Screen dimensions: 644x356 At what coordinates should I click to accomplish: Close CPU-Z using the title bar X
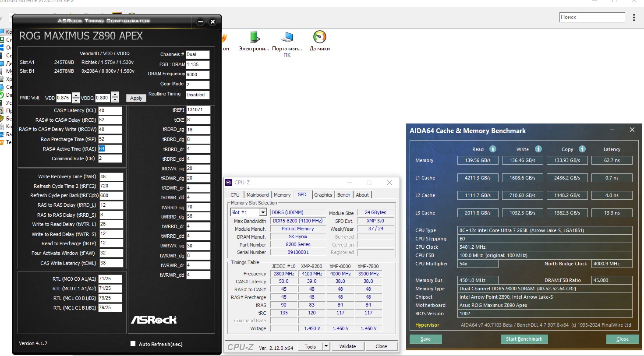(389, 183)
